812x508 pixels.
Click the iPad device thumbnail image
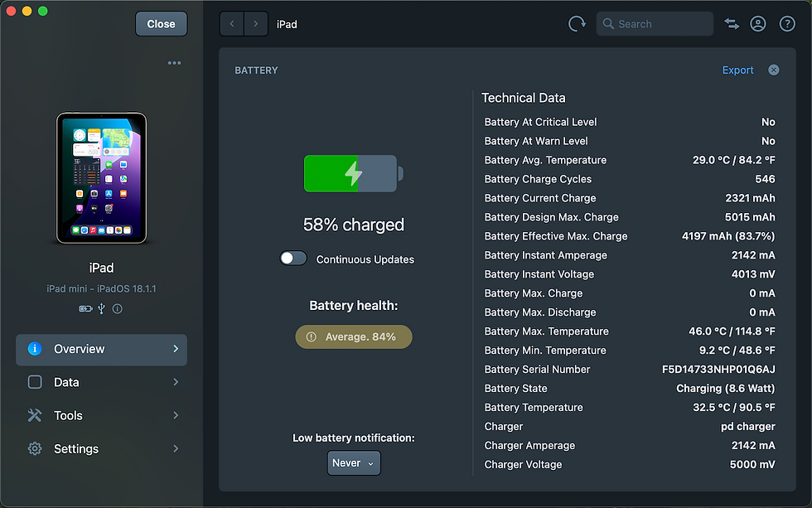[x=101, y=178]
